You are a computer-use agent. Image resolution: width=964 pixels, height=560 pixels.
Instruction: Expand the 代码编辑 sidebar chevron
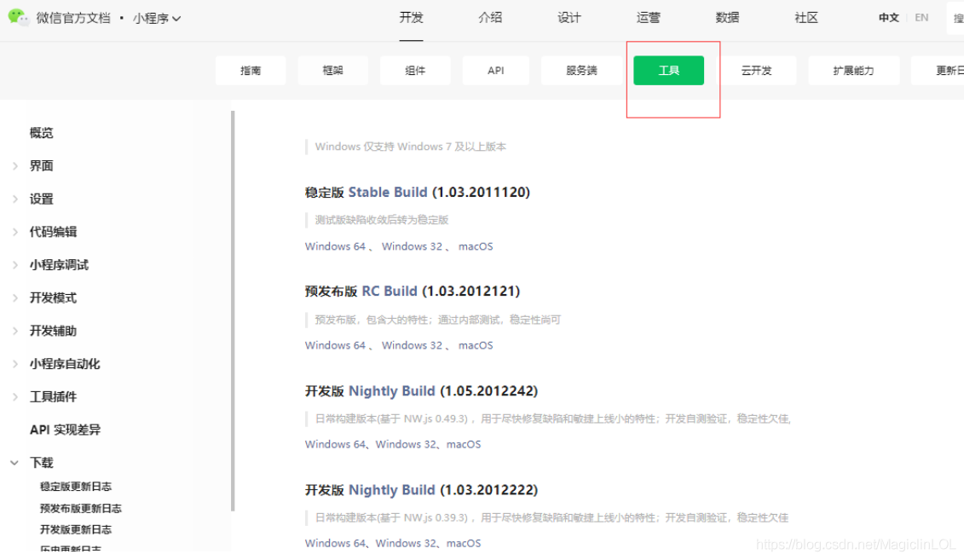[15, 232]
